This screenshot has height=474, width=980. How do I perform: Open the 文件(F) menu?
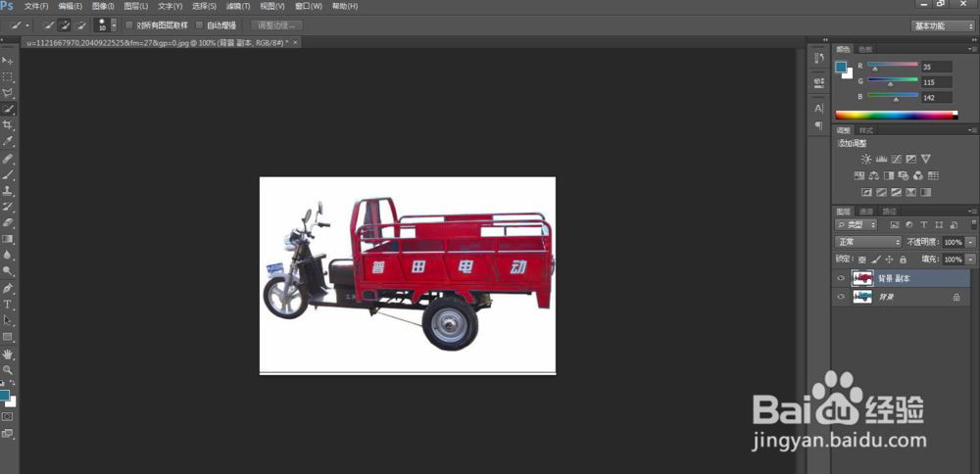(35, 6)
